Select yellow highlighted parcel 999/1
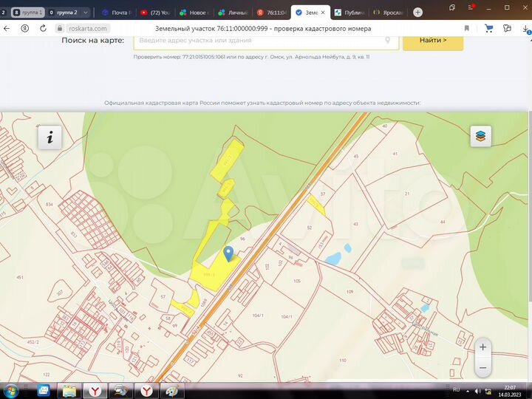 coord(209,273)
